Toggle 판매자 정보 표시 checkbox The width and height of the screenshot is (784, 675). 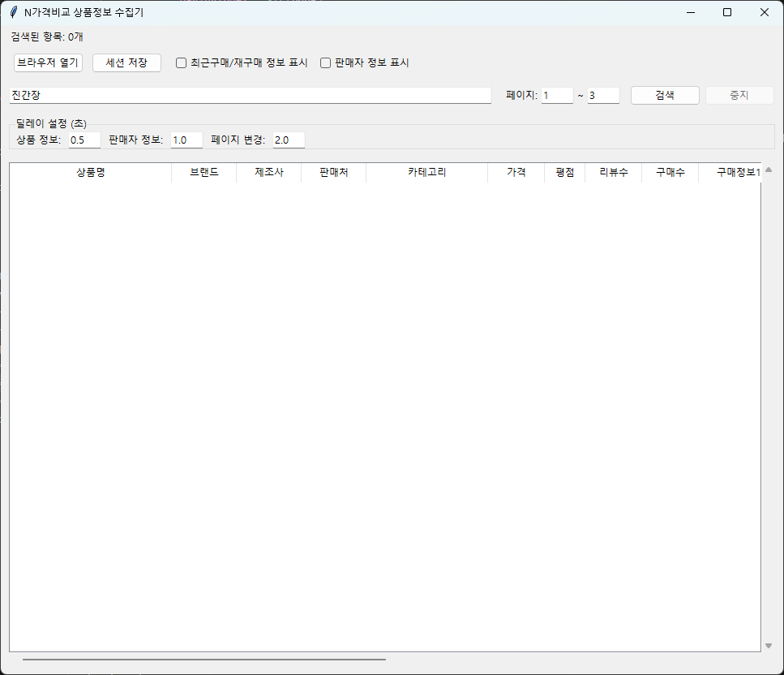coord(326,63)
